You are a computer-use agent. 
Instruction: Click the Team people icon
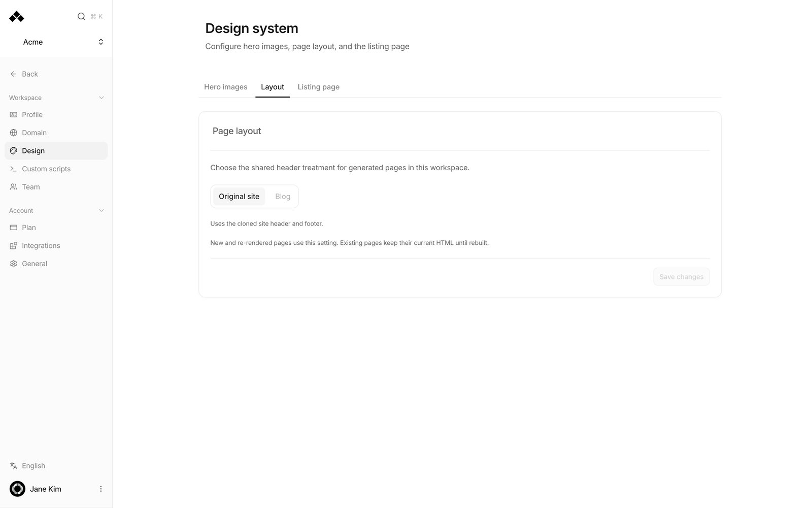click(x=14, y=187)
